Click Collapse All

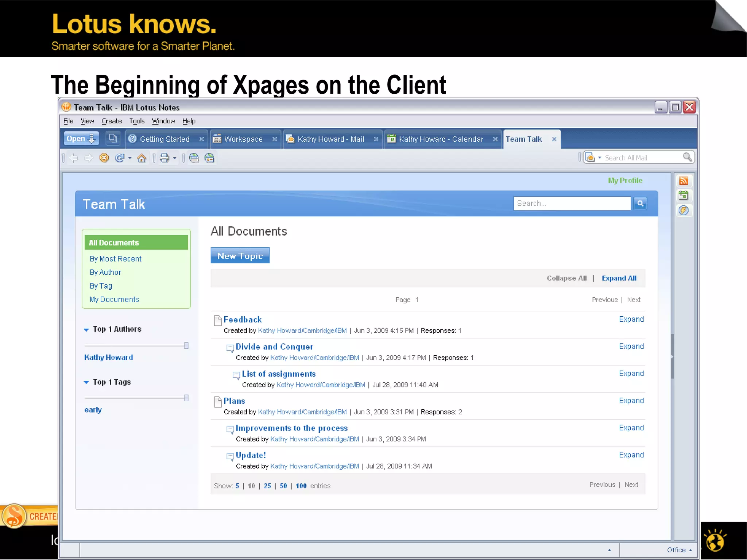click(567, 278)
